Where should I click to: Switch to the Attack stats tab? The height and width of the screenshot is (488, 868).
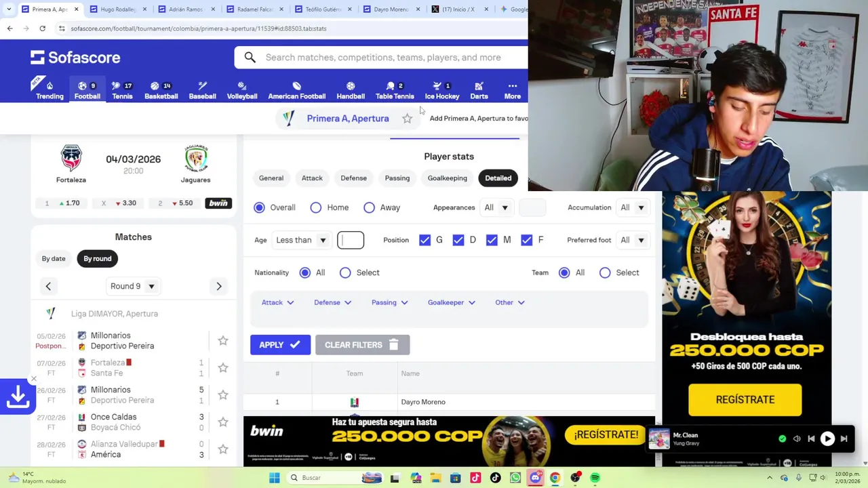312,178
